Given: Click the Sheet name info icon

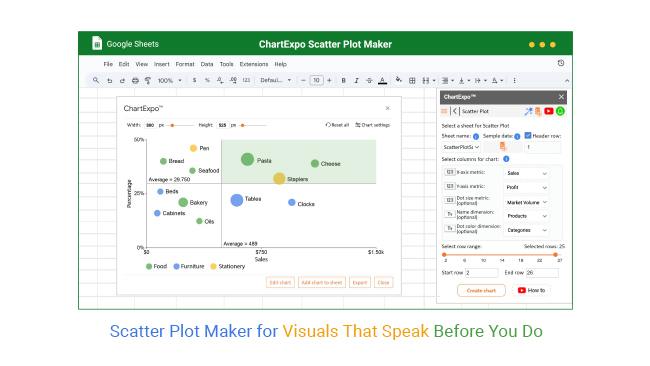Looking at the screenshot, I should pyautogui.click(x=476, y=136).
